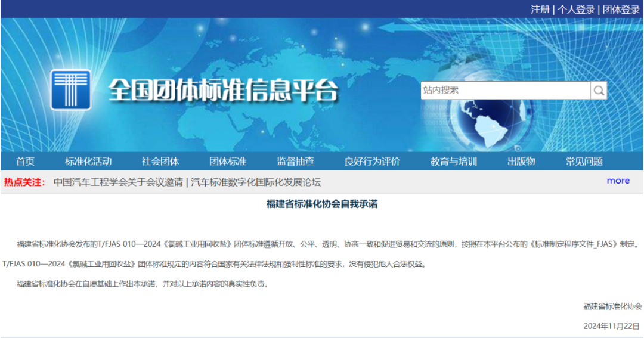
Task: Click the line about 没有侵犯他人合法权益
Action: coord(215,264)
